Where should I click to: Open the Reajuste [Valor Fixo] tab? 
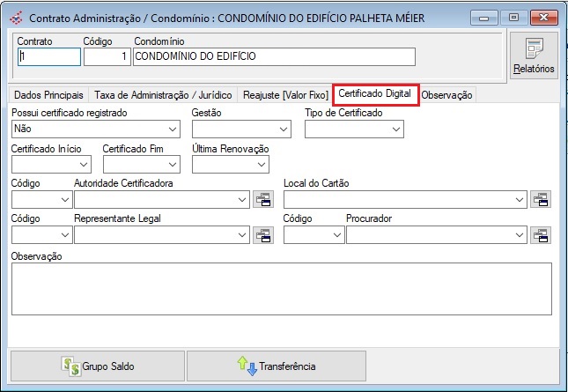(285, 95)
